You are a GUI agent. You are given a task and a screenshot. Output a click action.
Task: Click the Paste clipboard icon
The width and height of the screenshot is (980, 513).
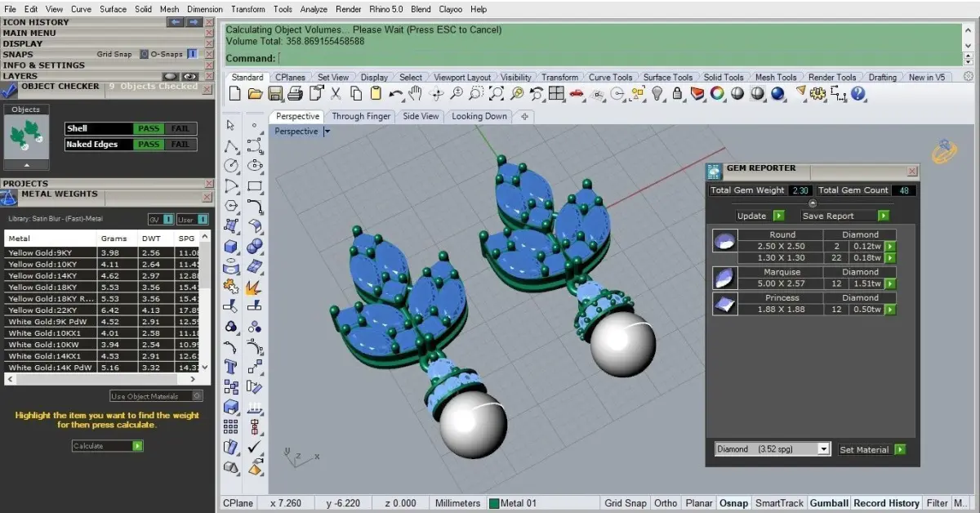[376, 94]
